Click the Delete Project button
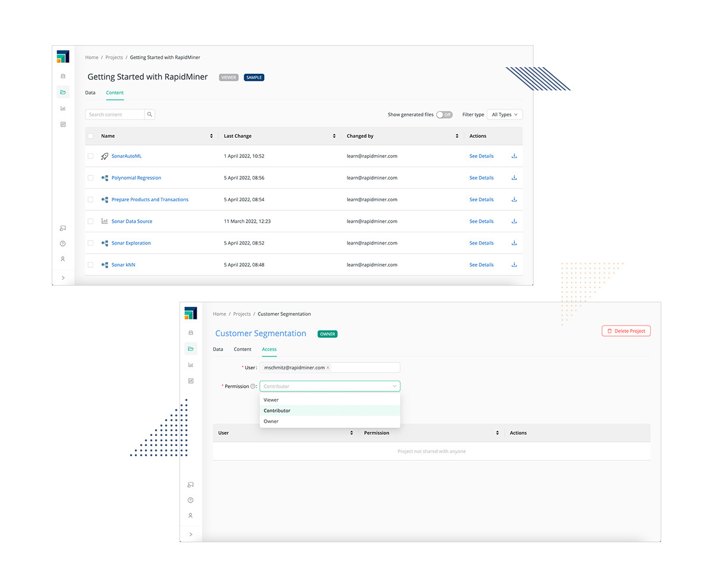The width and height of the screenshot is (713, 588). pyautogui.click(x=626, y=331)
